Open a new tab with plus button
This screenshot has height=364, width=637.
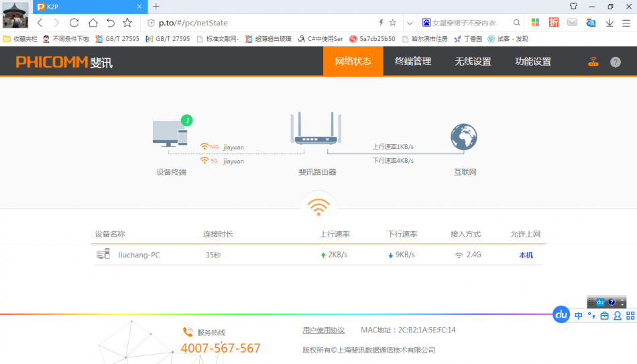[x=156, y=7]
